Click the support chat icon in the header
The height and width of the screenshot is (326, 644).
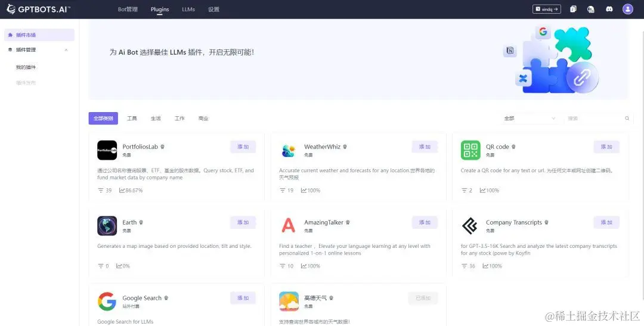[x=590, y=9]
